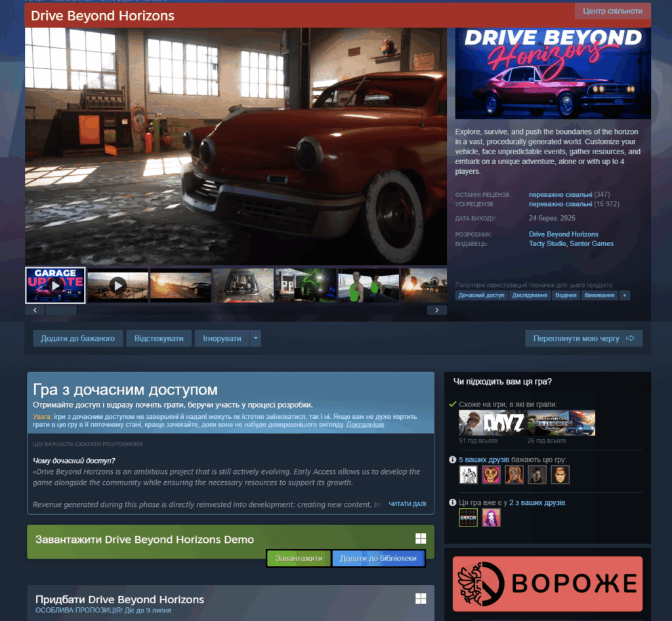Viewport: 672px width, 621px height.
Task: Open the Центр спільноти button
Action: point(612,11)
